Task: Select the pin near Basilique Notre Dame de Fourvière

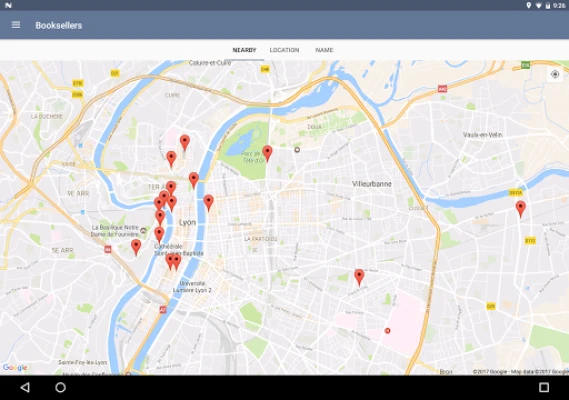Action: pyautogui.click(x=136, y=247)
